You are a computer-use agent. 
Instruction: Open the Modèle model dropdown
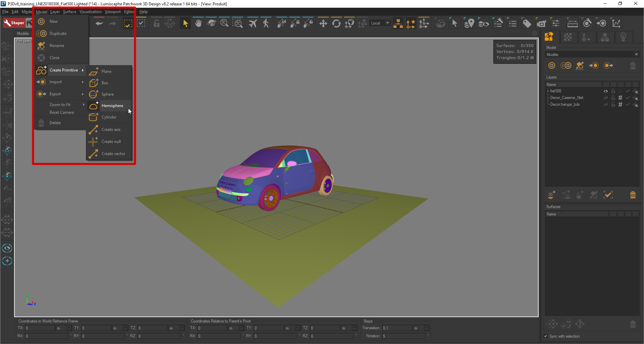[592, 55]
